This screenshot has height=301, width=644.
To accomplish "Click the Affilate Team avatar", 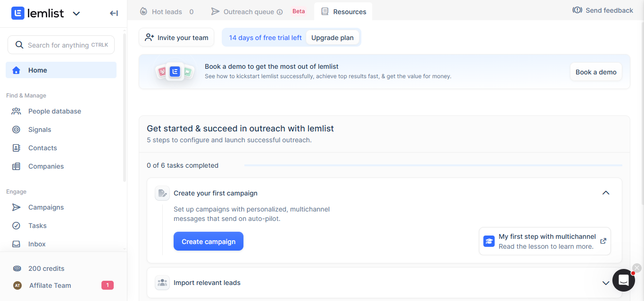I will (17, 285).
